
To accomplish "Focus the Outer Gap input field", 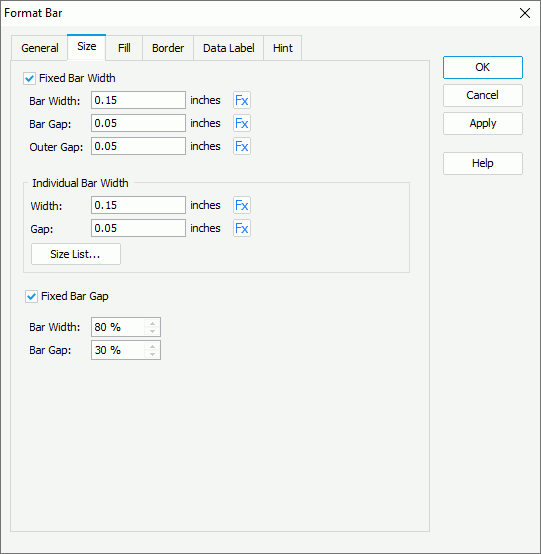I will [x=138, y=146].
